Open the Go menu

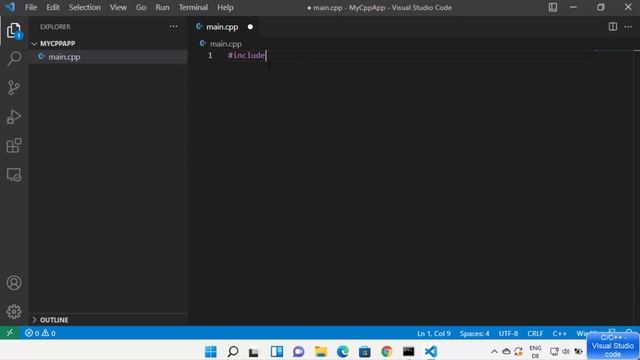[141, 7]
